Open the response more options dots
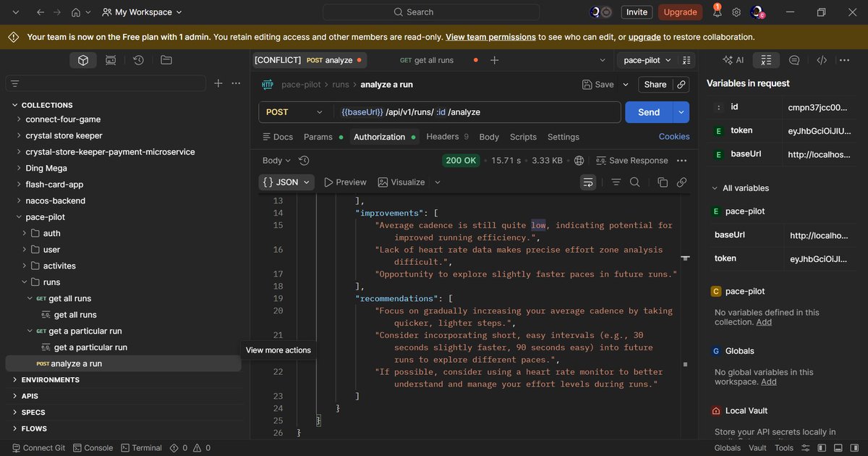Image resolution: width=868 pixels, height=456 pixels. [x=681, y=161]
